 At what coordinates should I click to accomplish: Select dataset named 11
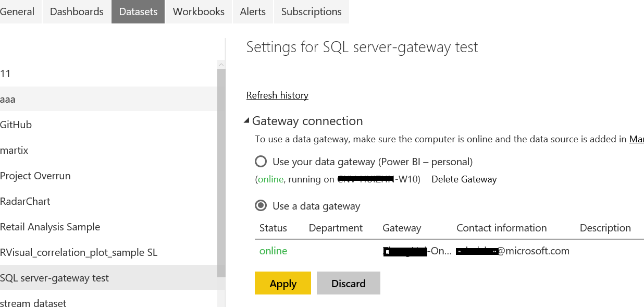(108, 73)
